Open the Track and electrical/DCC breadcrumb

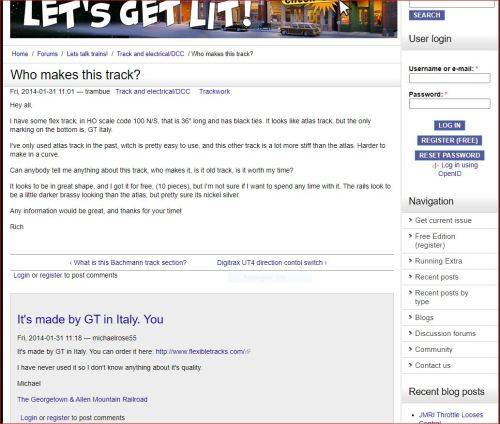(150, 54)
